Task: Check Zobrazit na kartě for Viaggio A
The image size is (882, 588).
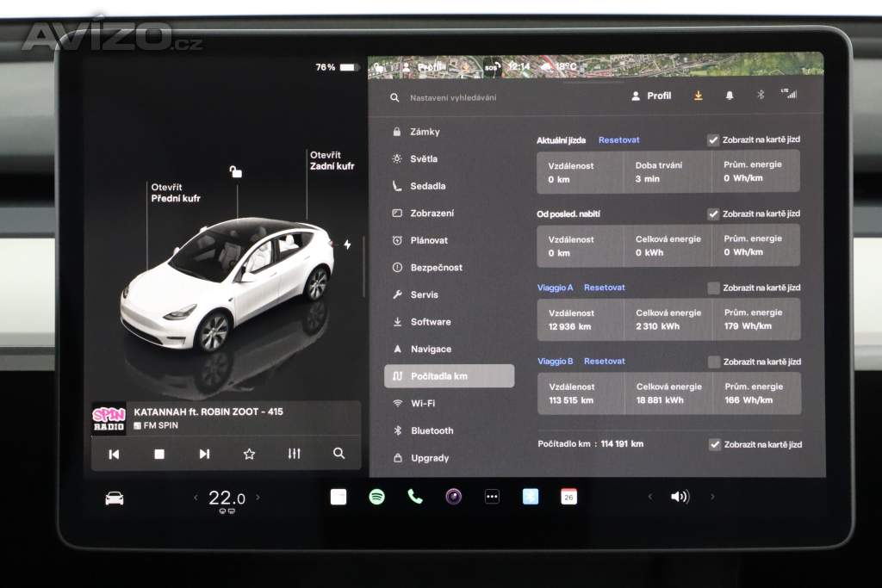Action: pyautogui.click(x=714, y=288)
